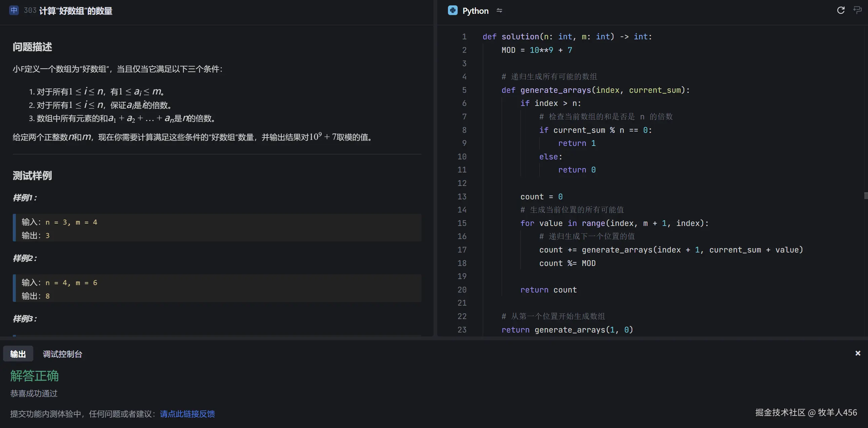Screen dimensions: 868x428
Task: Open the 请点此链接反馈 feedback link
Action: 187,414
